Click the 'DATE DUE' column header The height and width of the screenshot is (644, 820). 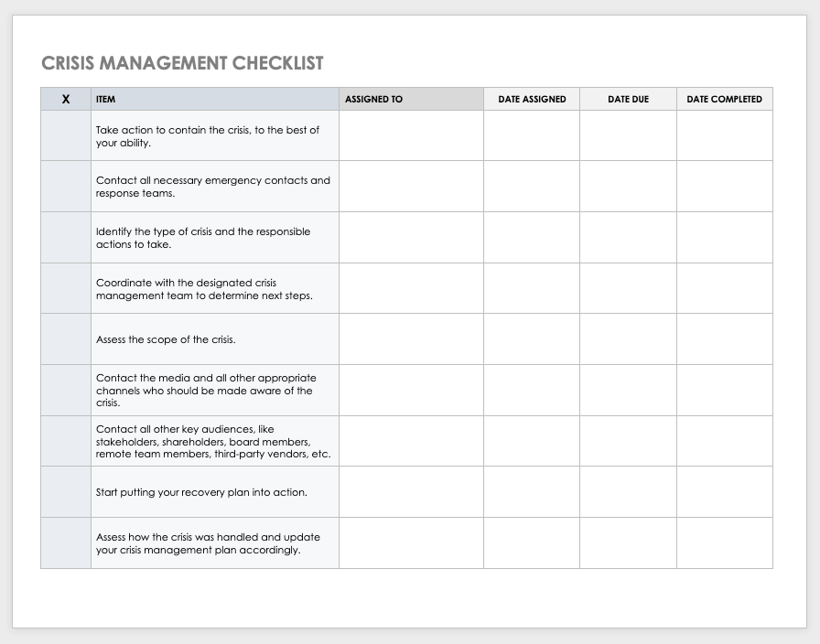click(x=628, y=99)
